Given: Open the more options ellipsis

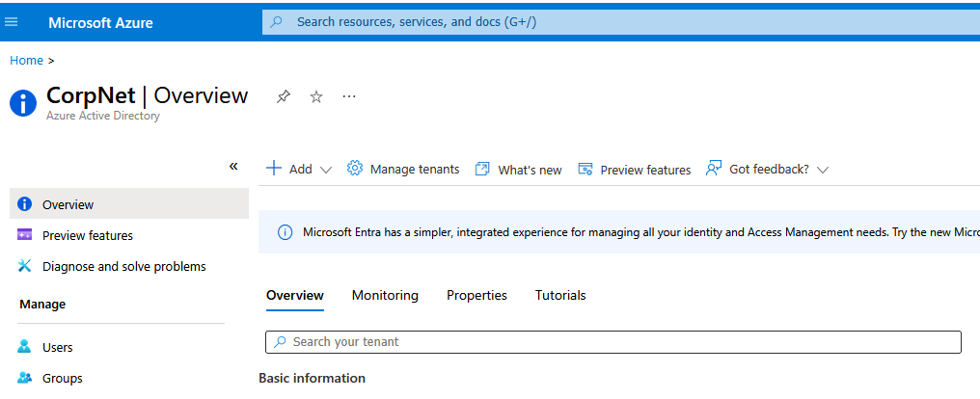Looking at the screenshot, I should tap(349, 96).
